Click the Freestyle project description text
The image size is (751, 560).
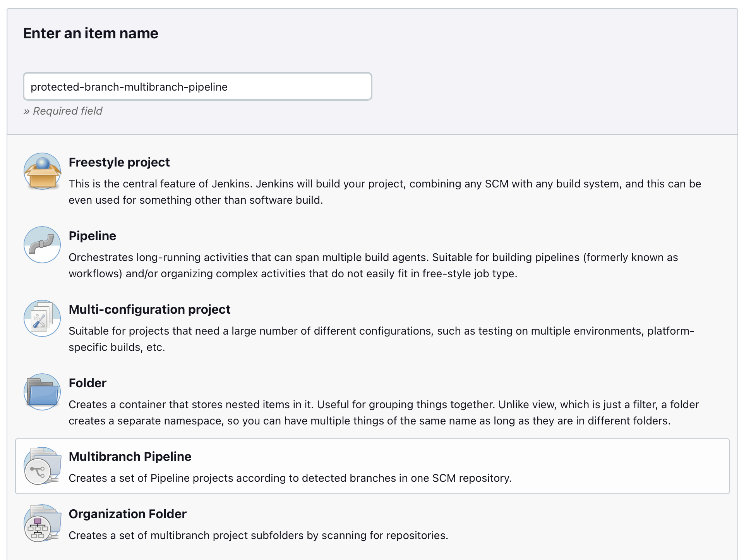pos(385,192)
